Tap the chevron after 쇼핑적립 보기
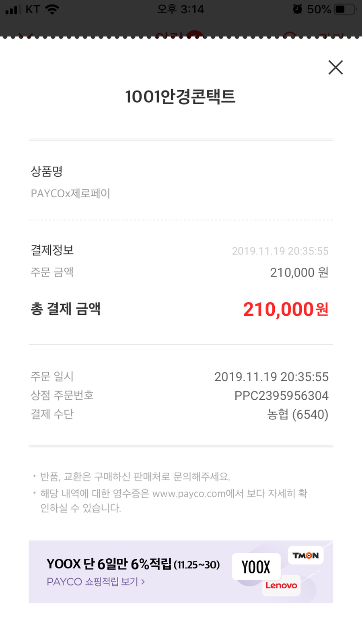This screenshot has width=362, height=644. 143,582
